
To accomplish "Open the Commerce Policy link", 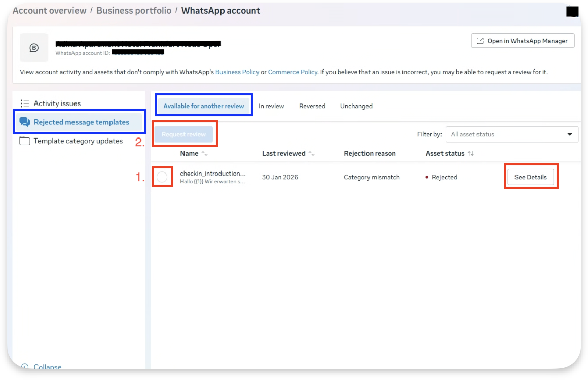I will tap(292, 72).
